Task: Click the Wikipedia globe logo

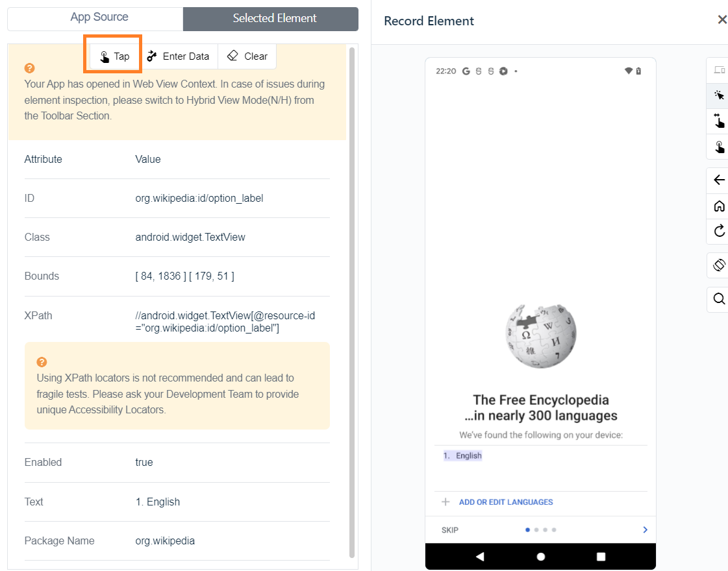Action: [x=541, y=336]
